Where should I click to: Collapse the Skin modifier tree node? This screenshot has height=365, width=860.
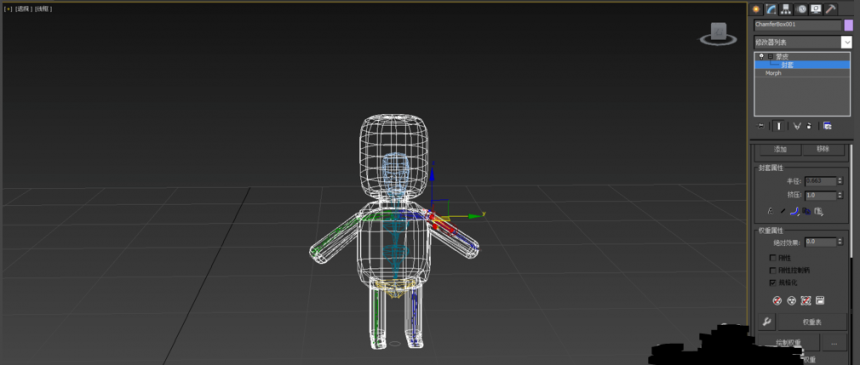click(x=770, y=57)
